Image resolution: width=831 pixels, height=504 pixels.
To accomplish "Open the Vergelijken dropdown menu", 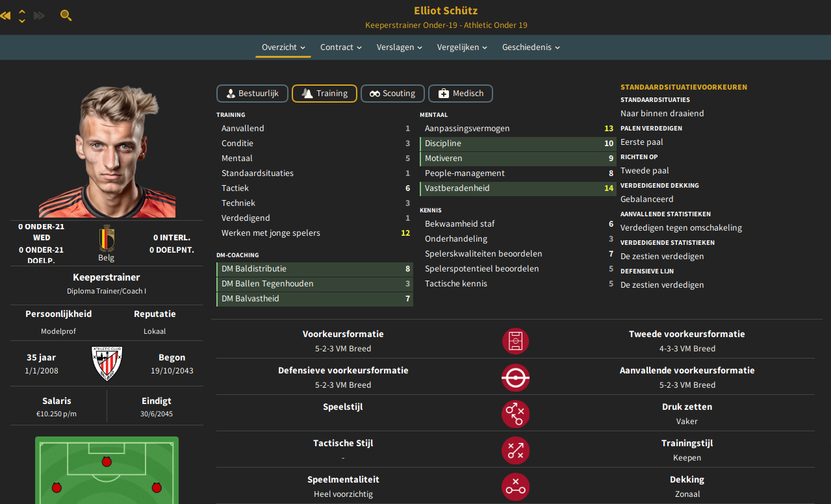I will [462, 47].
